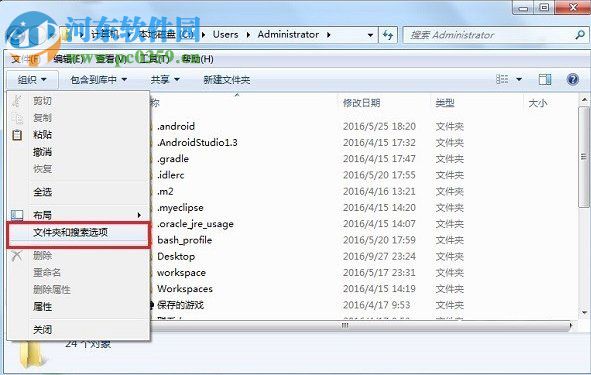
Task: Expand the 布局 submenu arrow
Action: coord(139,215)
